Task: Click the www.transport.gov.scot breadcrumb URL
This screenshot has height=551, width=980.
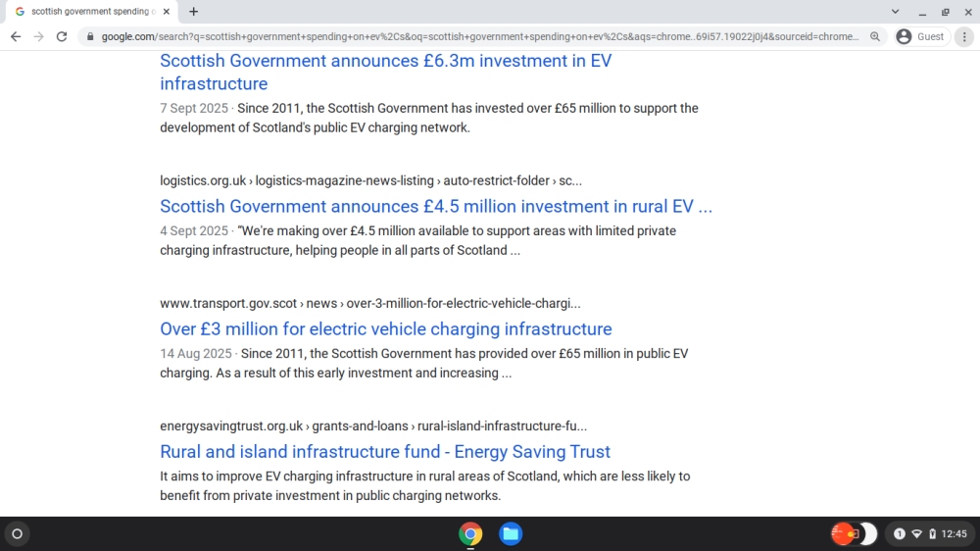Action: (x=370, y=303)
